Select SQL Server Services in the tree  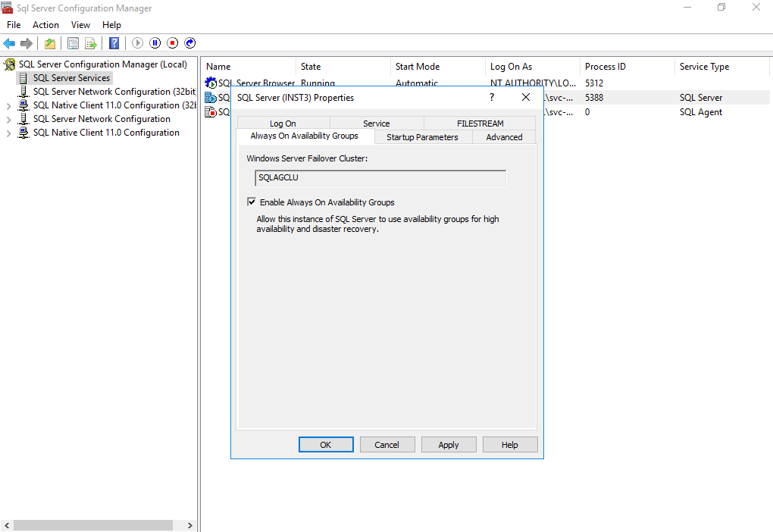click(71, 78)
